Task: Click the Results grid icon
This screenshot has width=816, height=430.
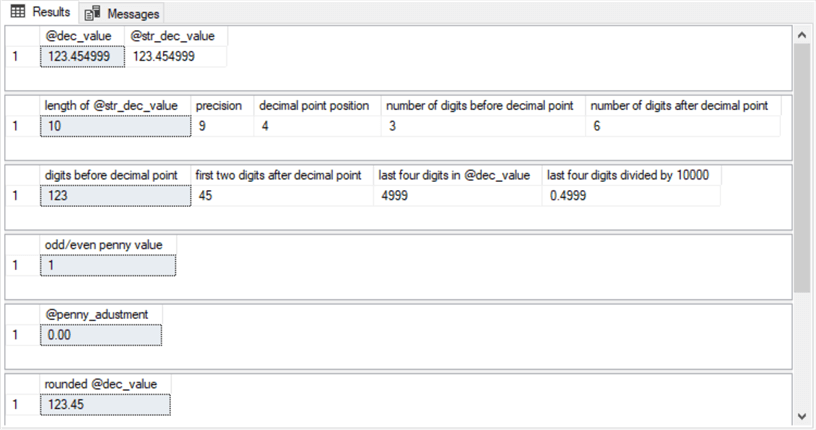Action: pyautogui.click(x=18, y=12)
